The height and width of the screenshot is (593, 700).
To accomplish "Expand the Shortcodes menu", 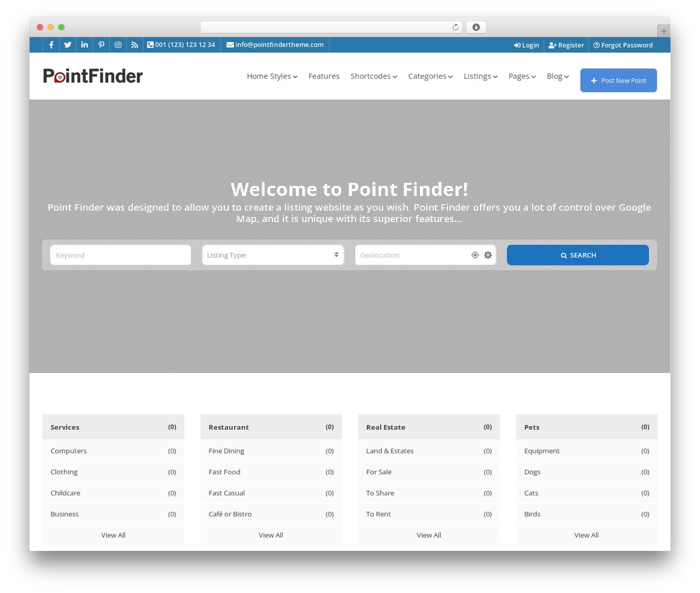I will [x=374, y=76].
